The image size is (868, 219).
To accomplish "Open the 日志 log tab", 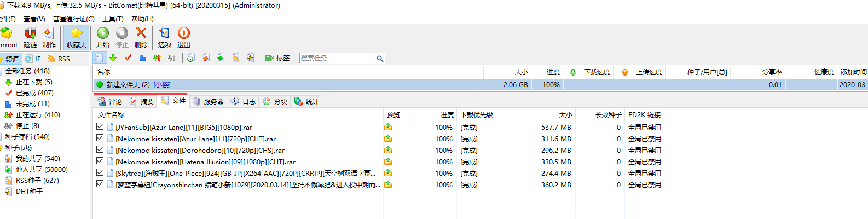I will click(x=244, y=101).
